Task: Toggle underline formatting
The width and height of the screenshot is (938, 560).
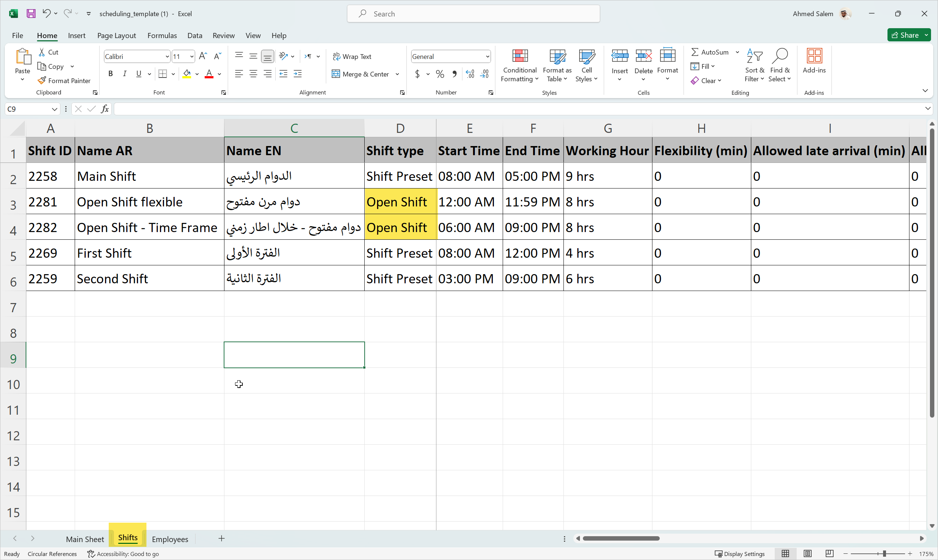Action: pos(138,74)
